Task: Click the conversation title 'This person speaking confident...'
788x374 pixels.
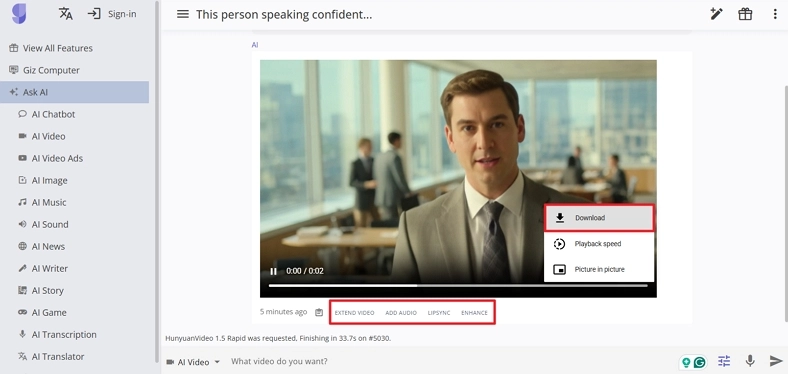Action: pos(284,15)
